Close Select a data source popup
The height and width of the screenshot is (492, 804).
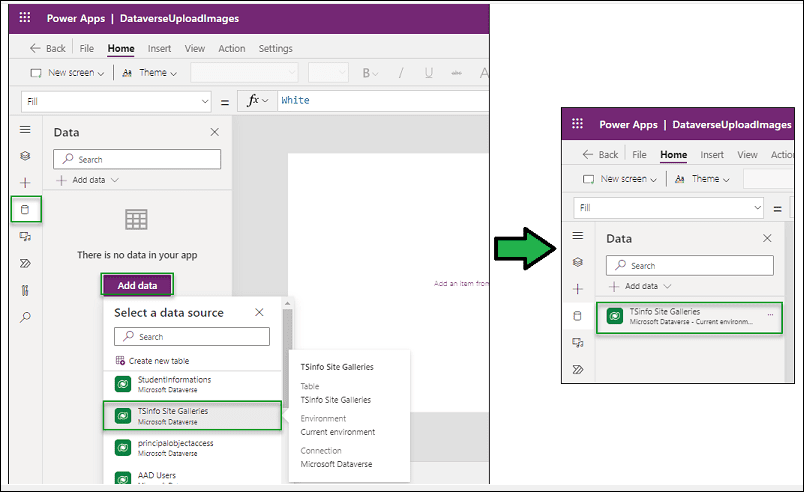[x=259, y=312]
